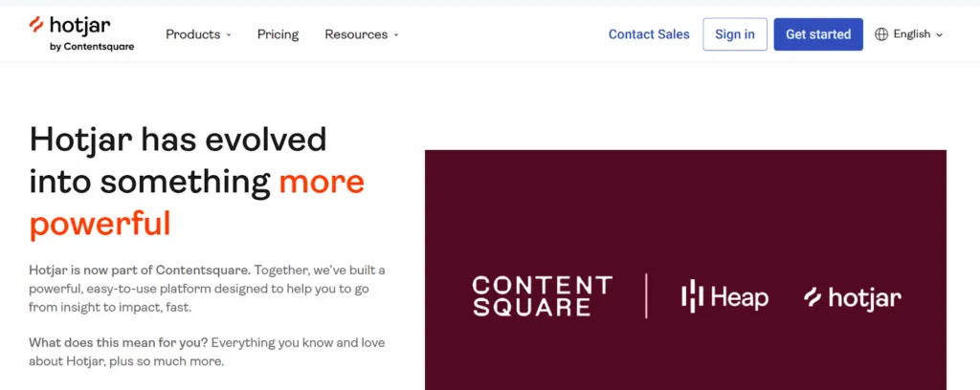This screenshot has width=980, height=390.
Task: Expand the Resources dropdown menu
Action: click(x=361, y=34)
